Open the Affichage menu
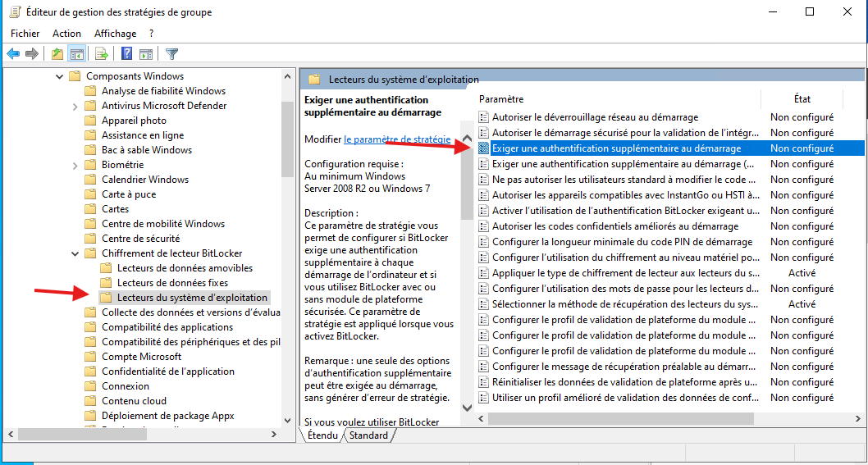868x465 pixels. click(115, 33)
